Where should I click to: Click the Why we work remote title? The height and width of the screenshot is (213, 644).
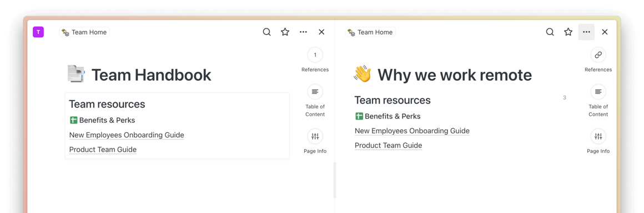[x=455, y=75]
